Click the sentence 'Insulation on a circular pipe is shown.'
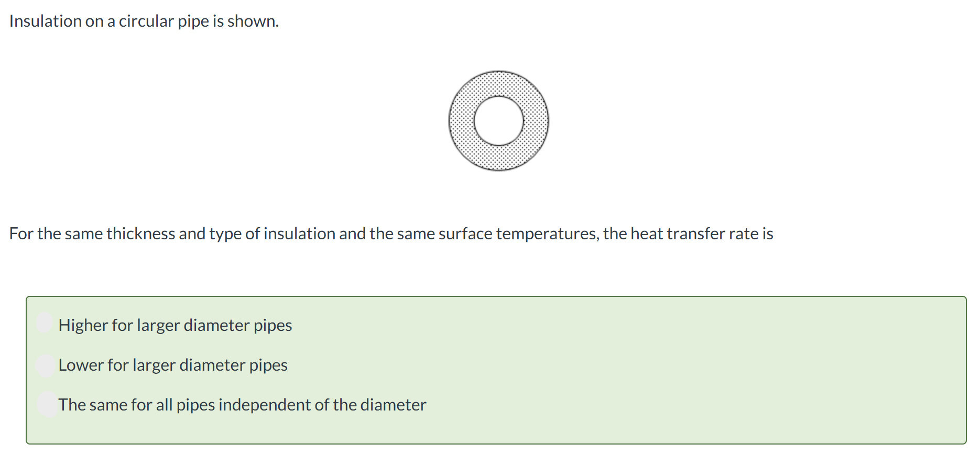 [144, 21]
